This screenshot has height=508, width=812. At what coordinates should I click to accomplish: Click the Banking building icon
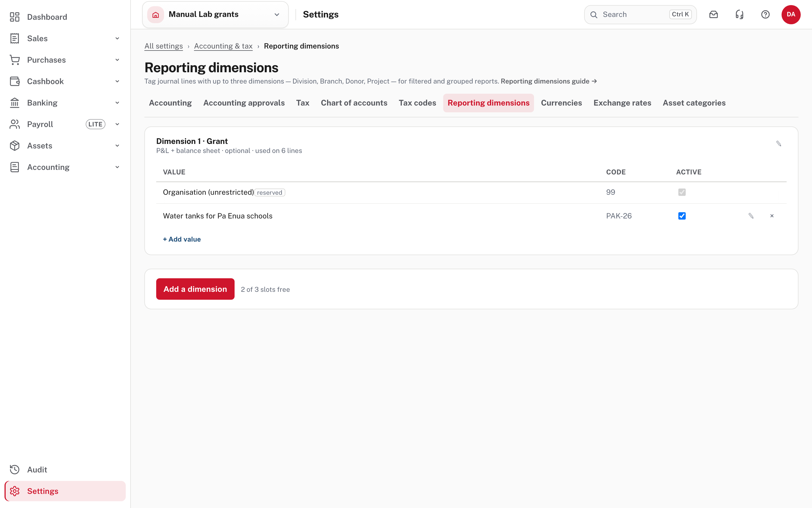coord(14,103)
